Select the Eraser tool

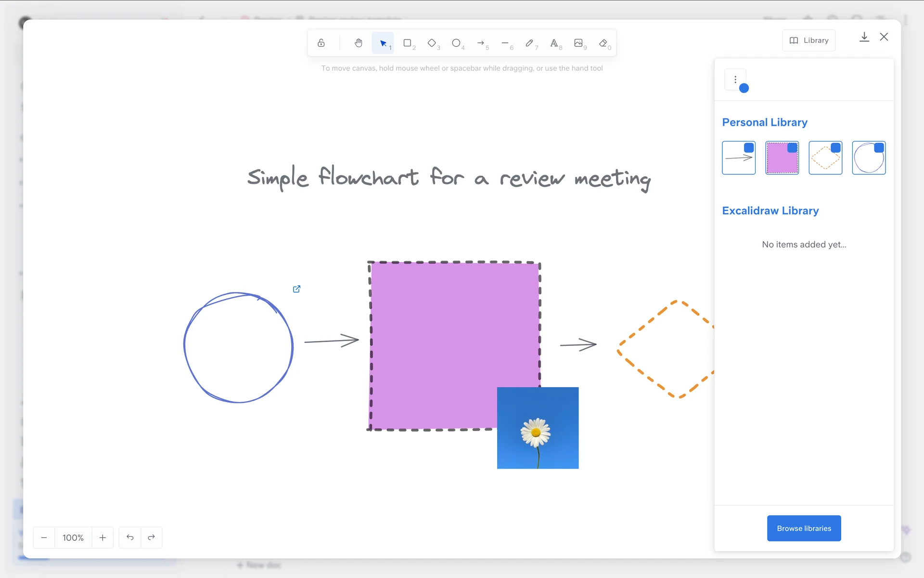603,43
